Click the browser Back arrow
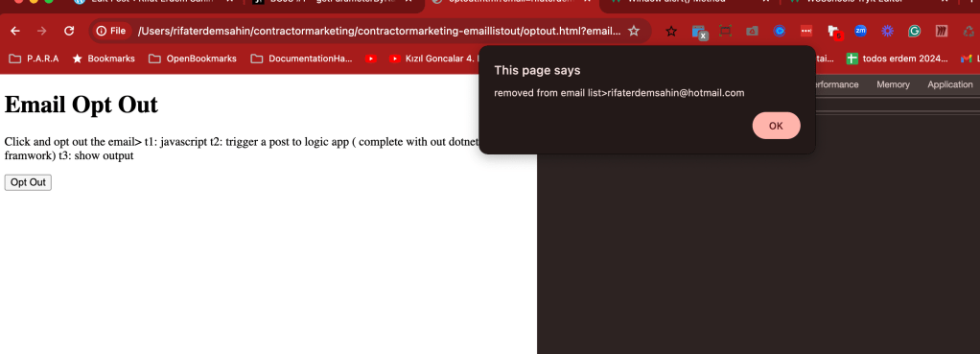Screen dimensions: 980x354 15,31
